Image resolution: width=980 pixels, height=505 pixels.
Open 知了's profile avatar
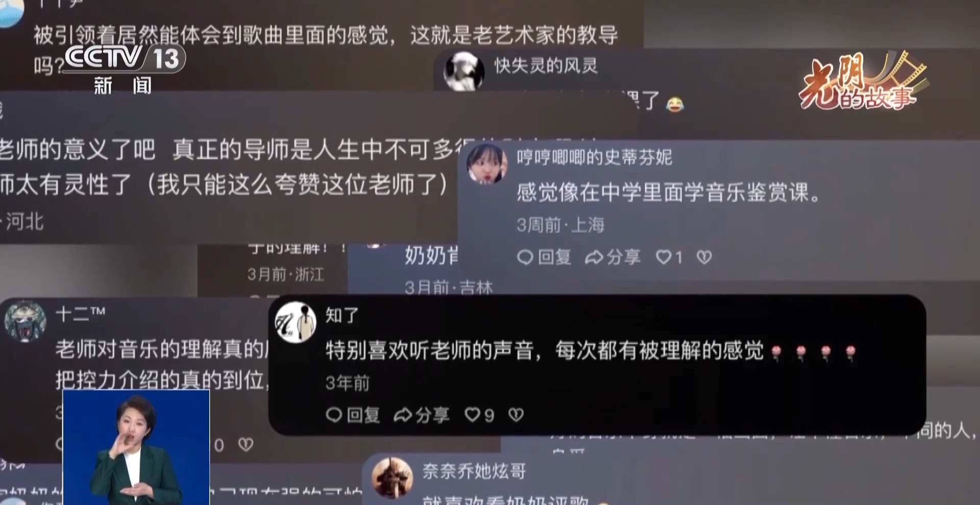(x=296, y=322)
